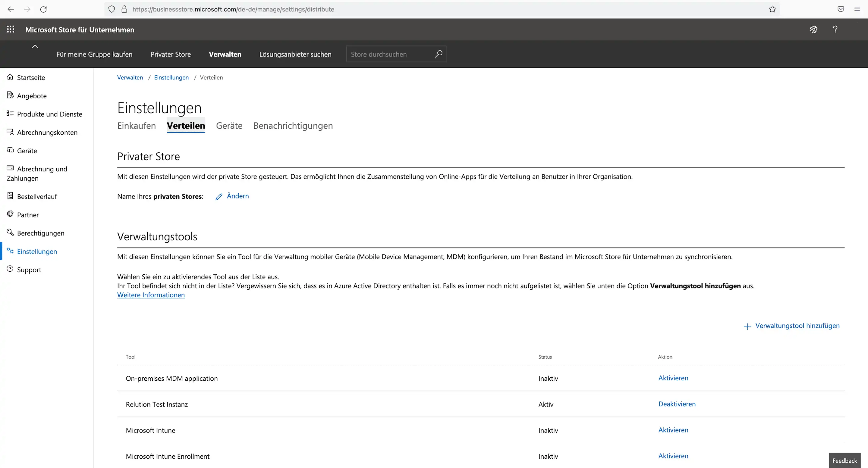Screen dimensions: 868x468
Task: Open Produkte und Dienste in sidebar
Action: tap(49, 114)
